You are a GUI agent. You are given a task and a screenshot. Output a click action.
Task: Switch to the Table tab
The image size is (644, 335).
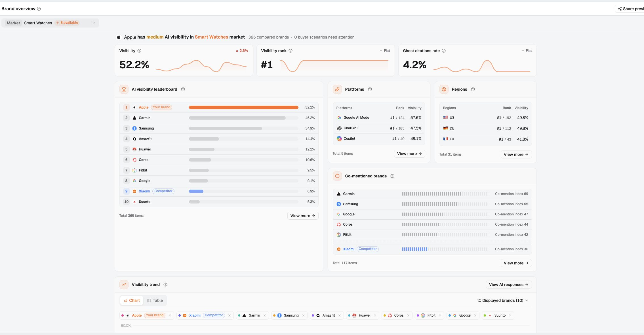point(155,300)
